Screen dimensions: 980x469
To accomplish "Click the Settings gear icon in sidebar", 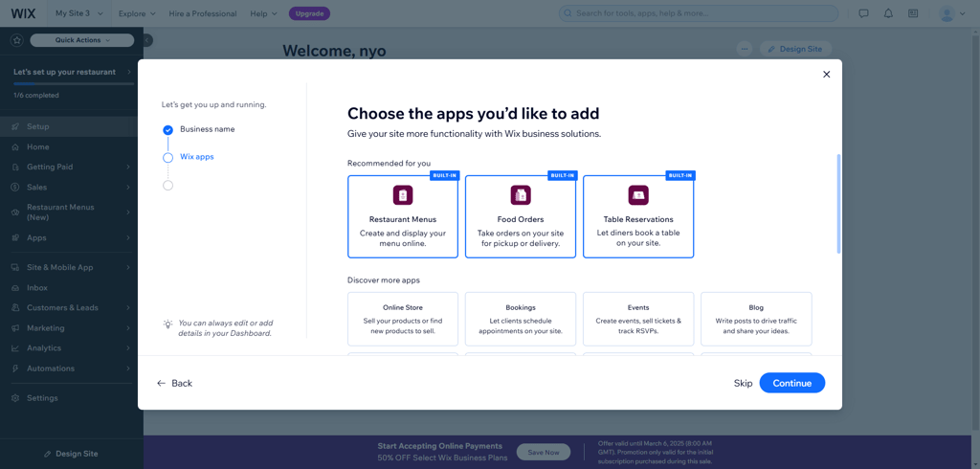I will pyautogui.click(x=15, y=398).
